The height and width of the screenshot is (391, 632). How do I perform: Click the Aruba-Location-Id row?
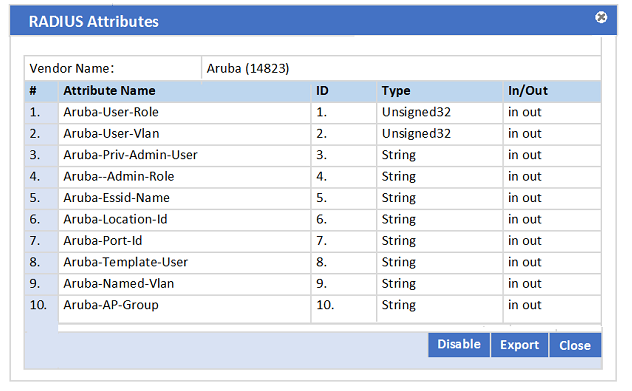click(x=313, y=219)
